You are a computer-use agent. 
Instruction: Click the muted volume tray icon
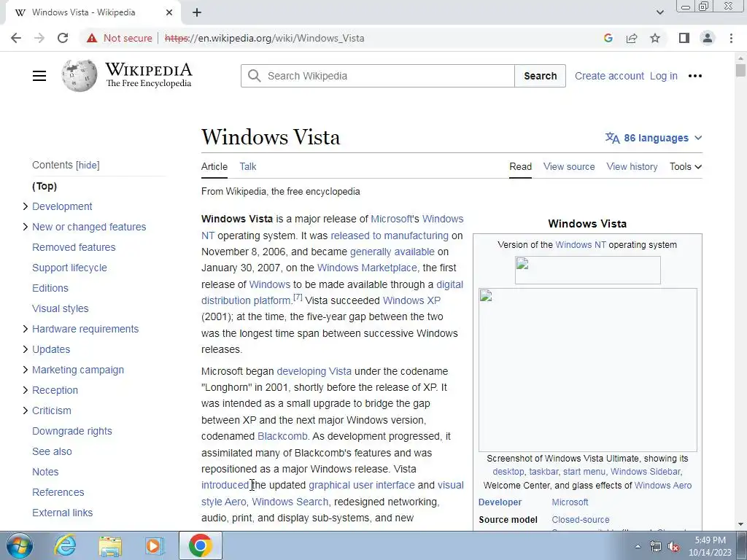pyautogui.click(x=673, y=547)
